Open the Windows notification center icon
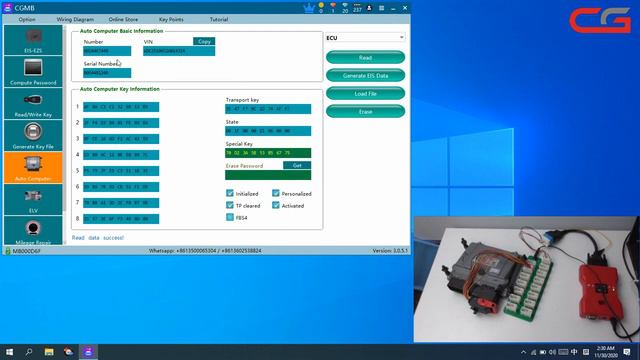640x360 pixels. 627,352
